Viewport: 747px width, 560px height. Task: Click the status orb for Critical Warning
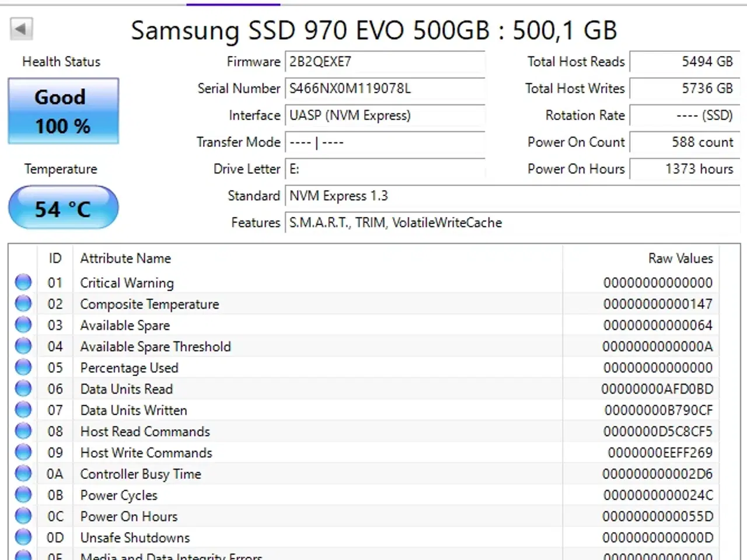[23, 282]
